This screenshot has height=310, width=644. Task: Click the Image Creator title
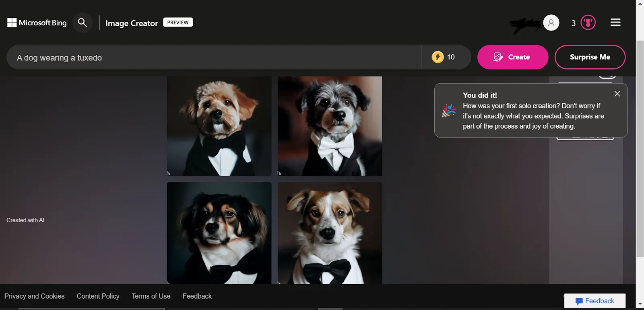132,23
